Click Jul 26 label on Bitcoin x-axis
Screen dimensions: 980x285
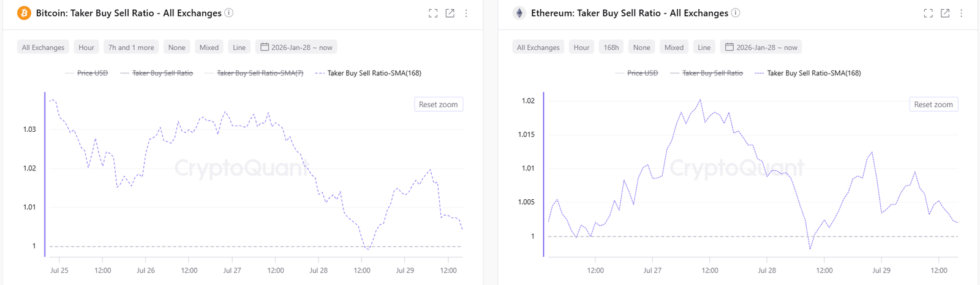146,270
